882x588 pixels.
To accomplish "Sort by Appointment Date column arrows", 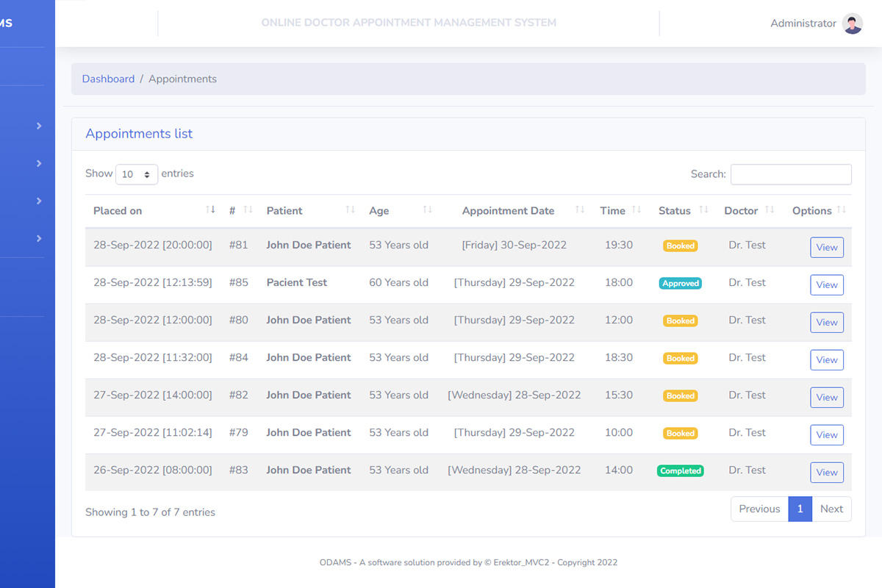I will pos(580,210).
